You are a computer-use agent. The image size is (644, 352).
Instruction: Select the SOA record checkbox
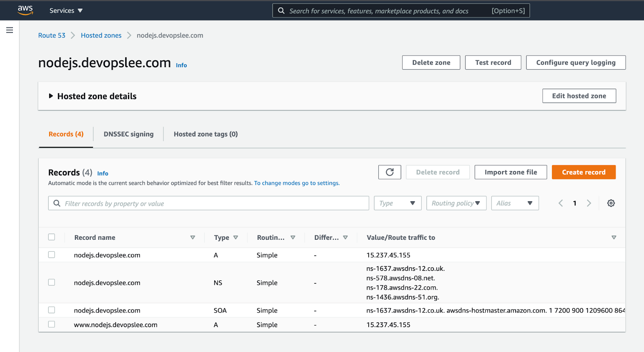click(x=52, y=310)
